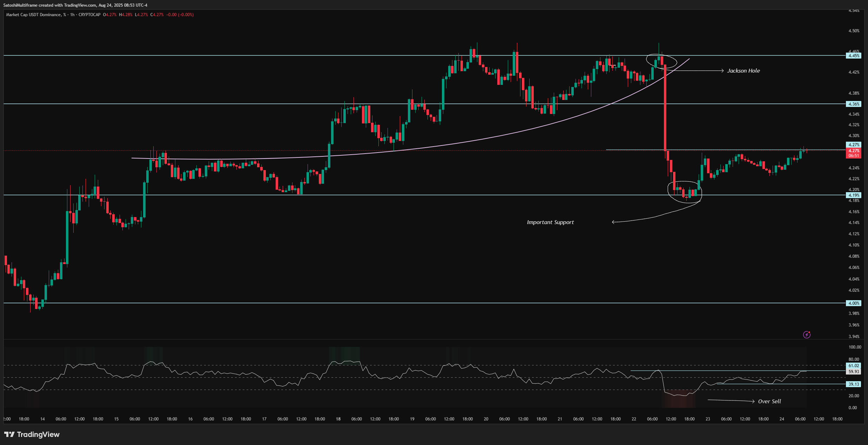Viewport: 868px width, 445px height.
Task: Click date 17 on time axis
Action: point(264,419)
